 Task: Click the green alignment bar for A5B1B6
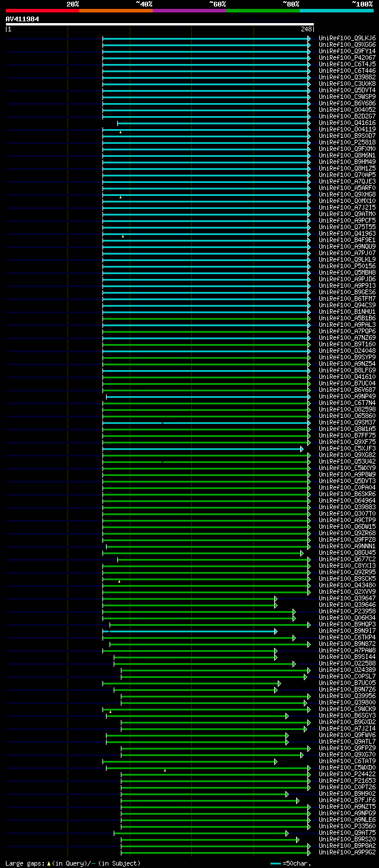(205, 319)
